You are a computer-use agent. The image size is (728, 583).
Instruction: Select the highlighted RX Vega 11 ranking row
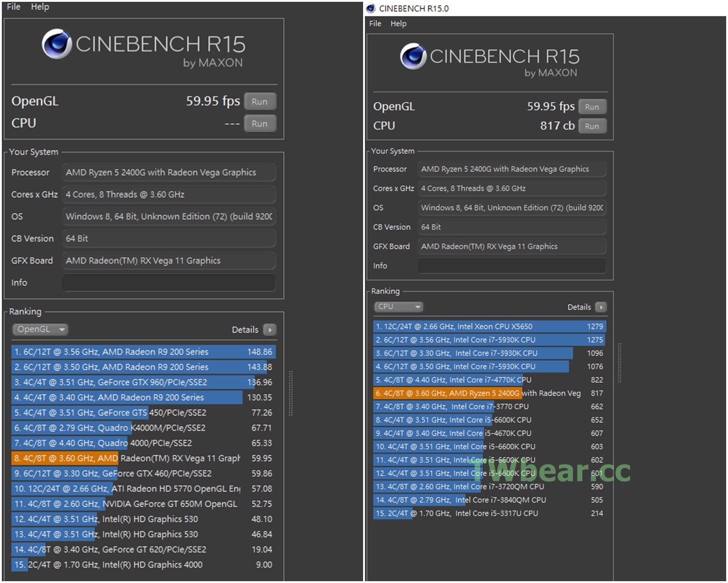click(x=144, y=458)
